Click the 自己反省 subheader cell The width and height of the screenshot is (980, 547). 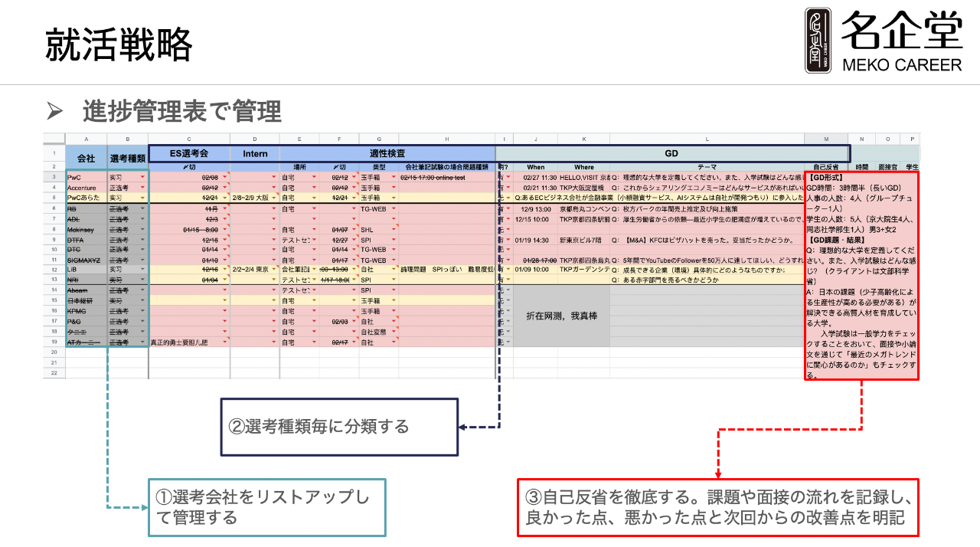coord(825,167)
